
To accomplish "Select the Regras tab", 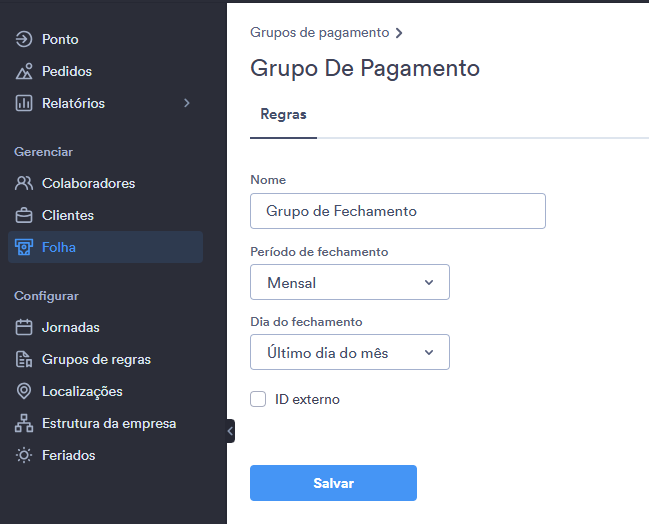I will 284,114.
